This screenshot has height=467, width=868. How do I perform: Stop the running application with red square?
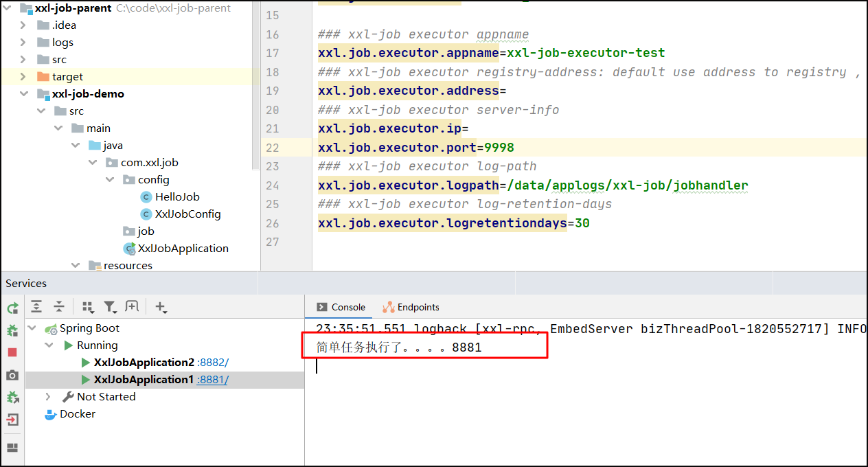click(12, 352)
